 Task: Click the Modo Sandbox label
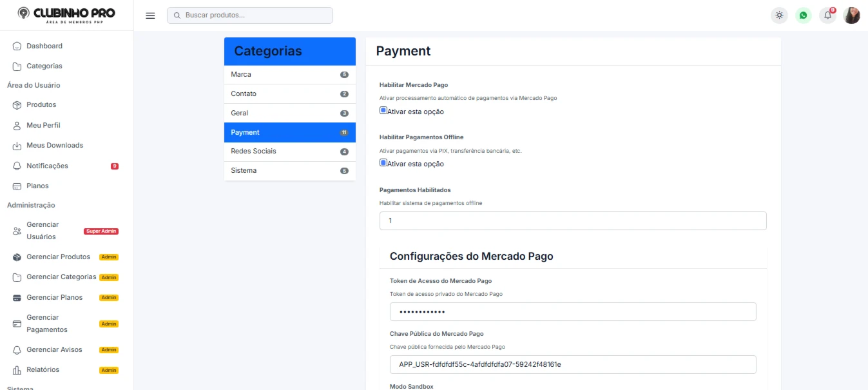[412, 386]
